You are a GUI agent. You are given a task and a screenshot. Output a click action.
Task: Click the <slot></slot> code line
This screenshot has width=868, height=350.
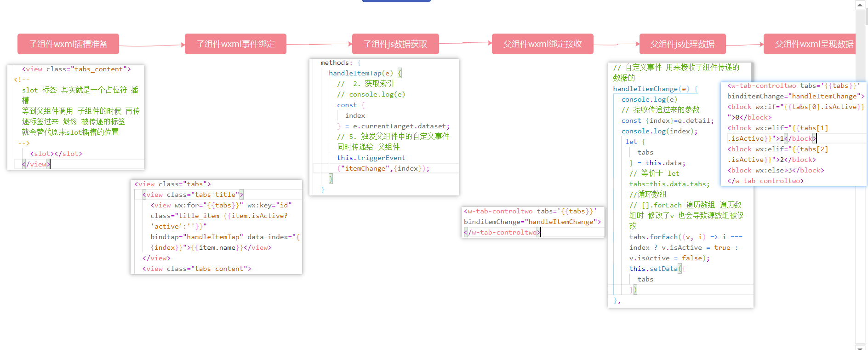pyautogui.click(x=56, y=154)
